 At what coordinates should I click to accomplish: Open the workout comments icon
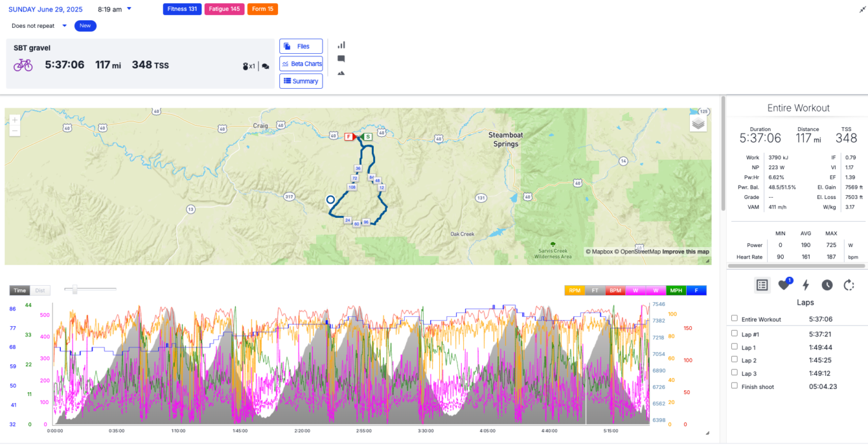341,58
